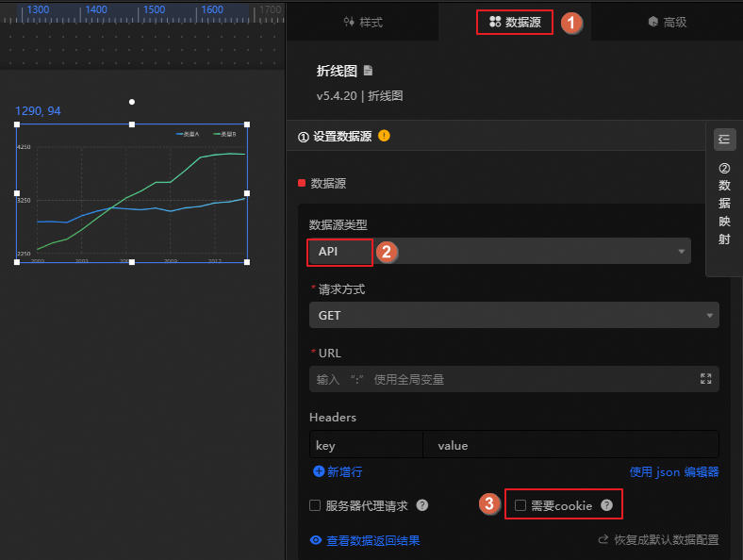Click the Headers key cell

point(366,445)
